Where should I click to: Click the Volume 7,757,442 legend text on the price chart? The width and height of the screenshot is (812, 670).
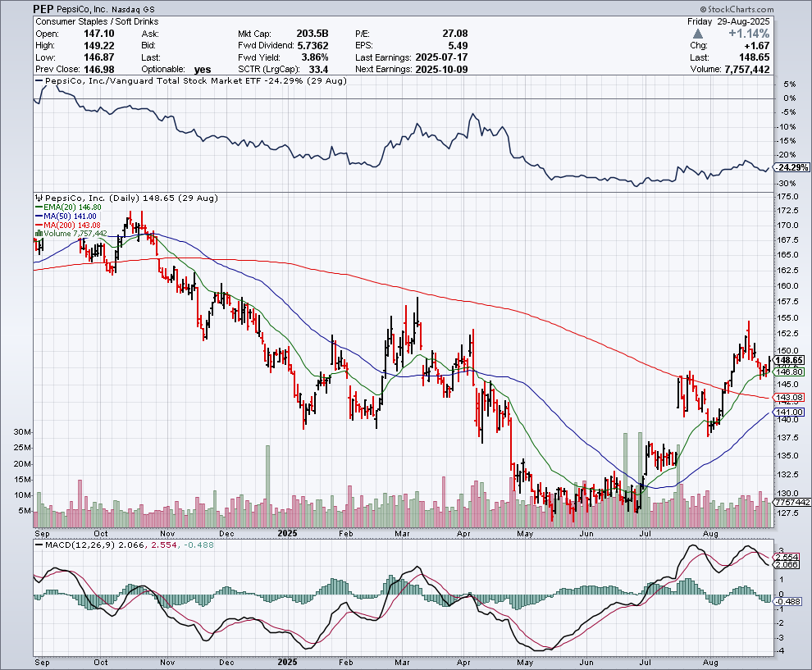[75, 234]
